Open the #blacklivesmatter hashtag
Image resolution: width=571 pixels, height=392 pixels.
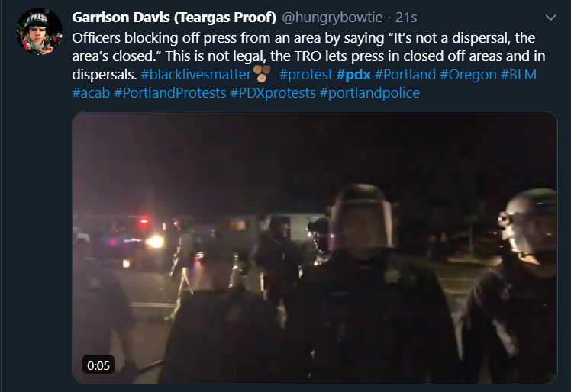pos(196,74)
